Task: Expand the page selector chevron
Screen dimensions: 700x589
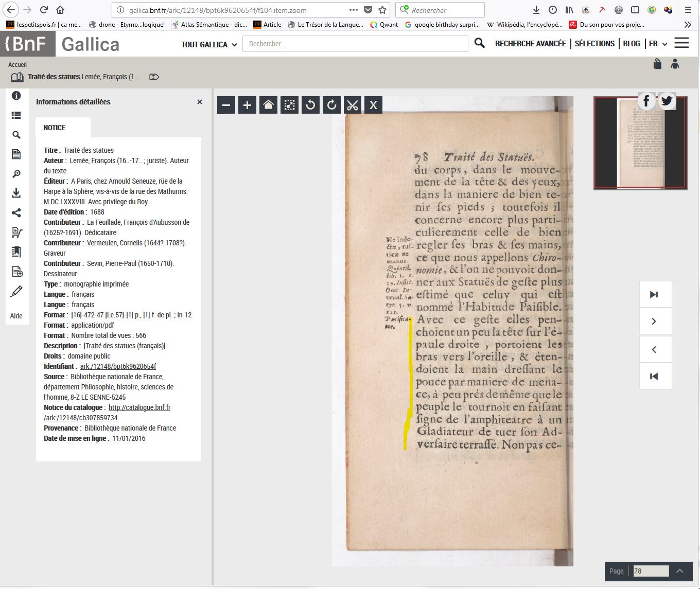Action: [x=679, y=571]
